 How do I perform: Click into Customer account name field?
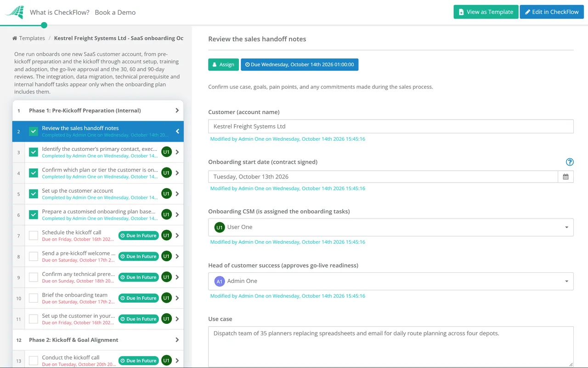point(390,126)
